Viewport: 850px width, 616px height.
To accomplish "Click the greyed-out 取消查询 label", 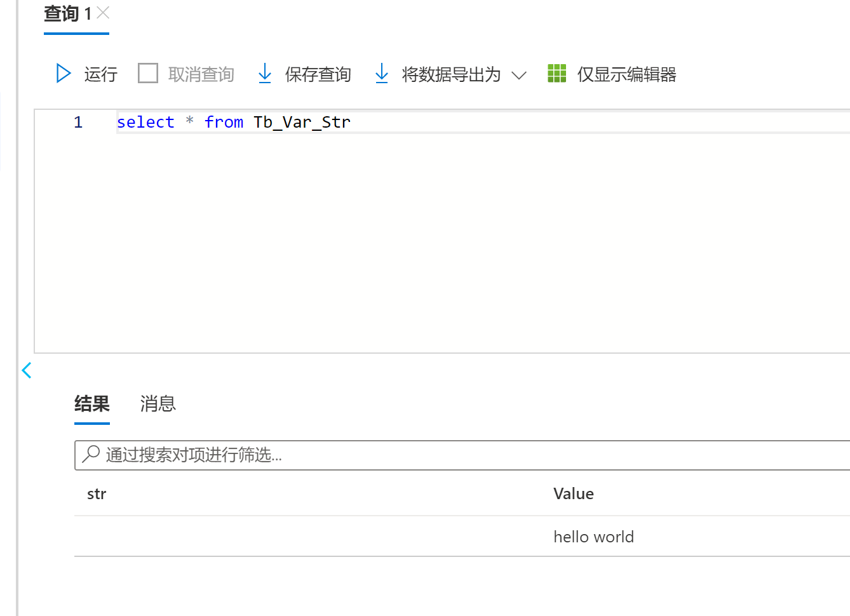I will (x=201, y=74).
